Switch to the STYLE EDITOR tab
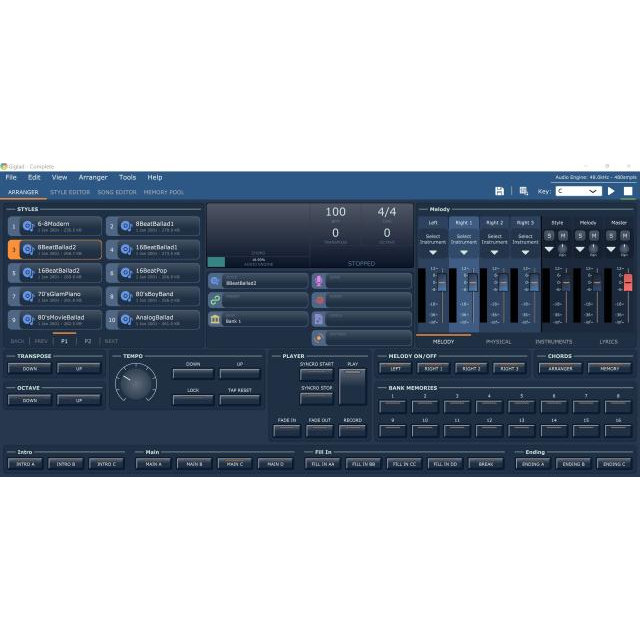The width and height of the screenshot is (640, 640). pos(70,192)
